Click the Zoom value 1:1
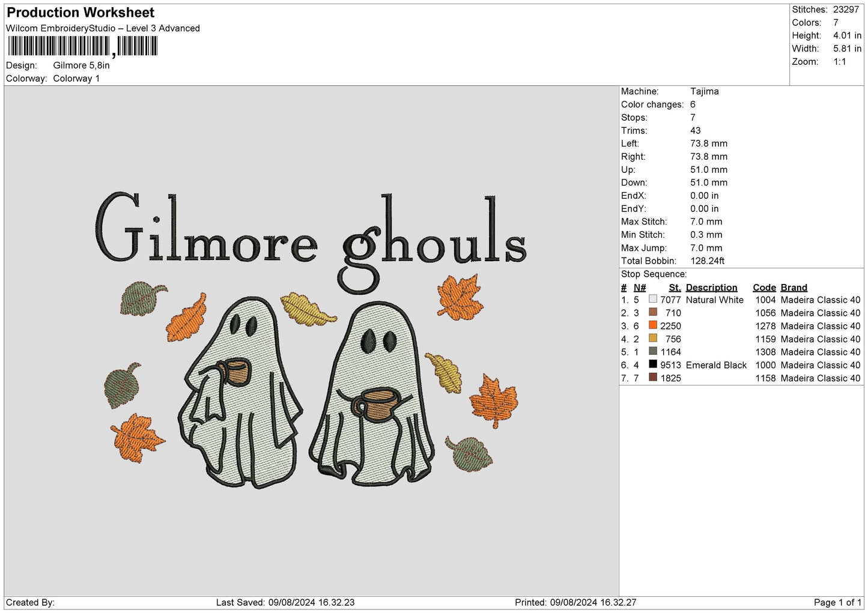 click(x=839, y=62)
